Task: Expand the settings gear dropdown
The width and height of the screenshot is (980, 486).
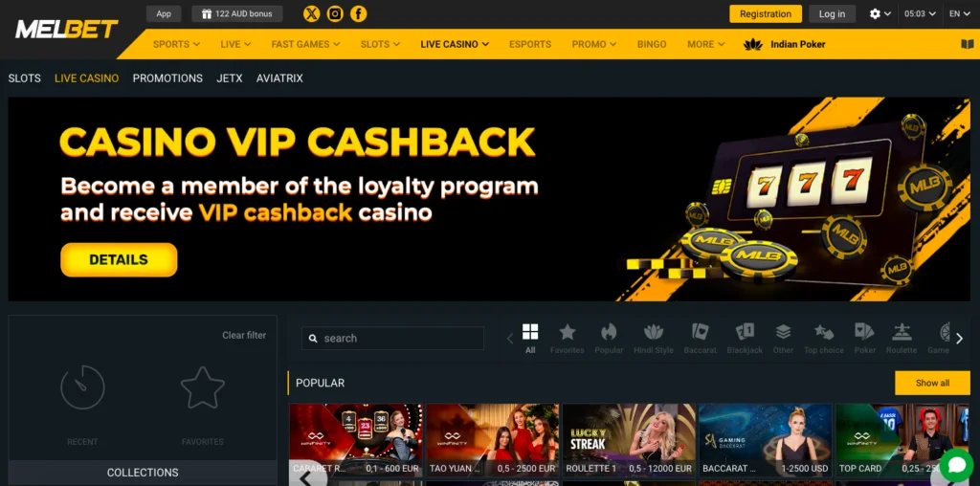Action: click(880, 13)
